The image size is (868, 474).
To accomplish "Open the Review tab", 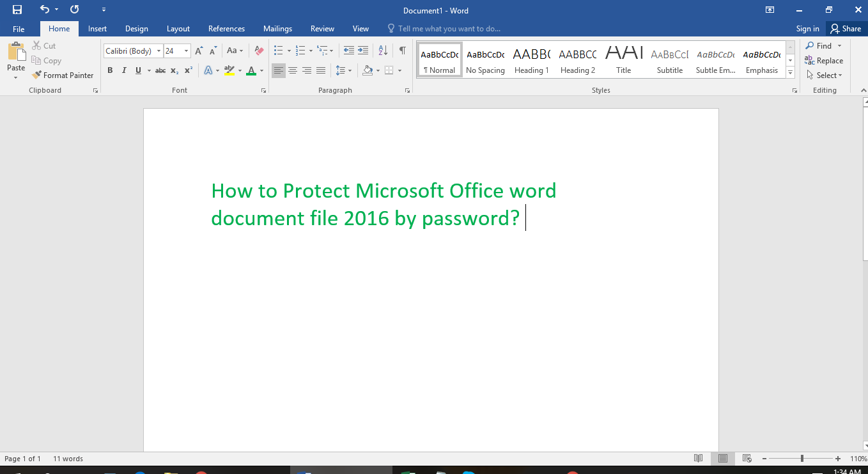I will click(322, 28).
